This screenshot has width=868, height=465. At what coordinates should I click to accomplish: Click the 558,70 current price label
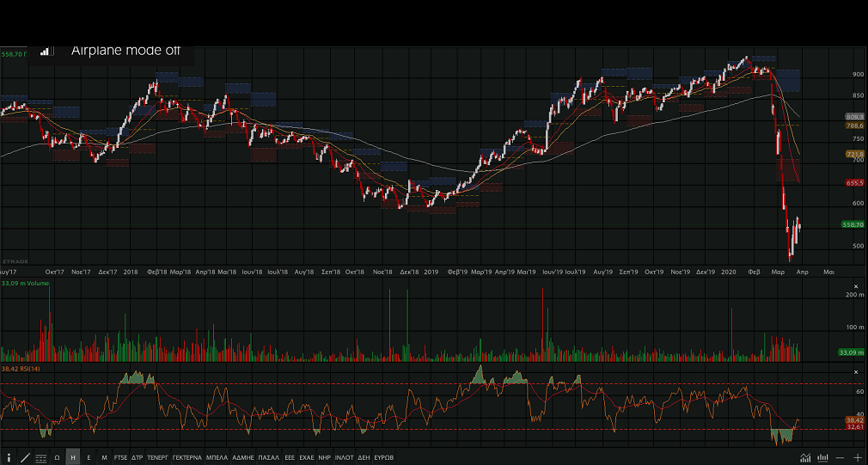pyautogui.click(x=854, y=224)
